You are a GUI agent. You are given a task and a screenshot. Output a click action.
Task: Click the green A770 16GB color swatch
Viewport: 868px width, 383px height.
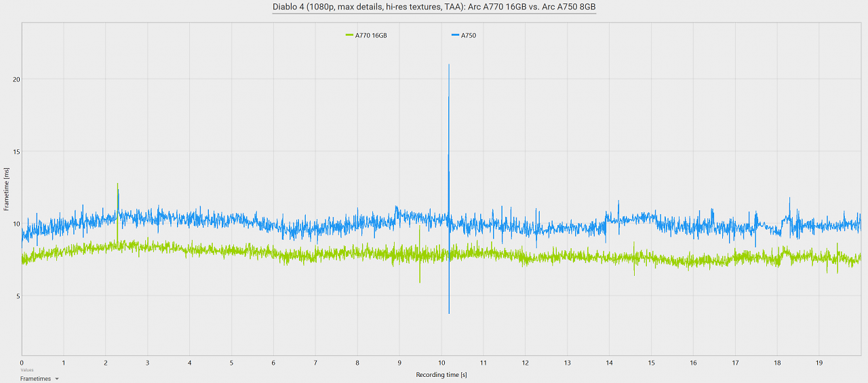click(x=349, y=35)
